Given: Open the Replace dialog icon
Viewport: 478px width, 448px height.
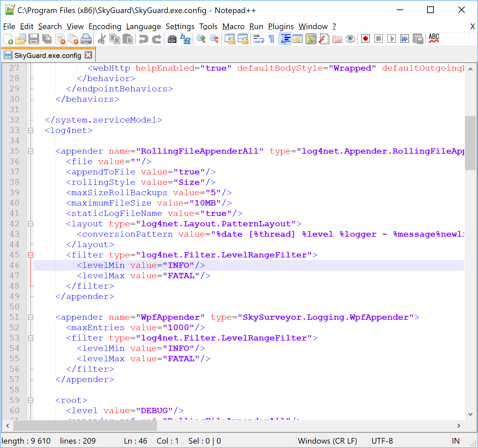Looking at the screenshot, I should pos(185,39).
